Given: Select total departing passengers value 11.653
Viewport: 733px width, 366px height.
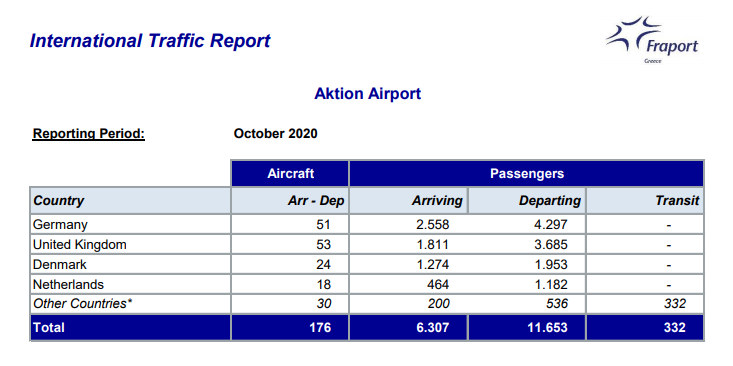Looking at the screenshot, I should (x=546, y=328).
